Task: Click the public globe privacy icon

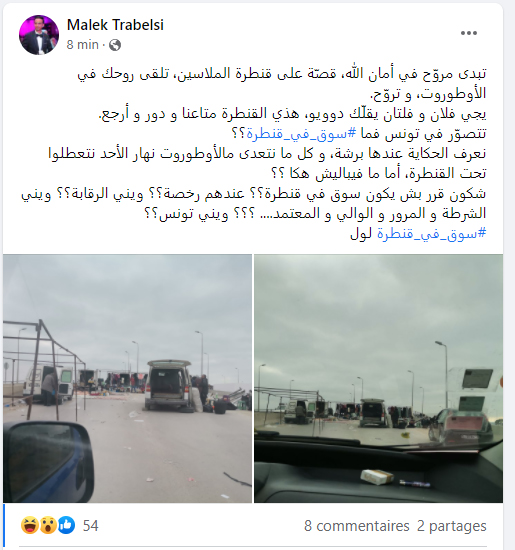Action: (115, 45)
